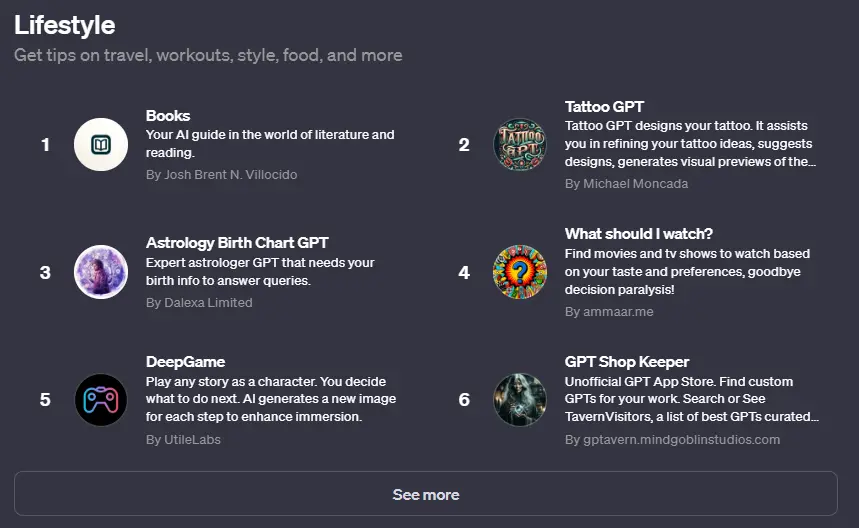Open the DeepGame title
Viewport: 859px width, 528px height.
click(185, 362)
